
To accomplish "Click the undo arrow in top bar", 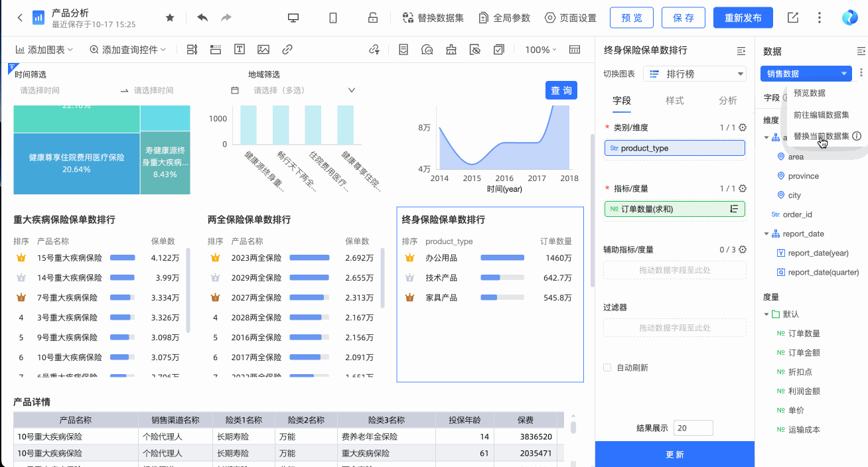I will pyautogui.click(x=202, y=18).
